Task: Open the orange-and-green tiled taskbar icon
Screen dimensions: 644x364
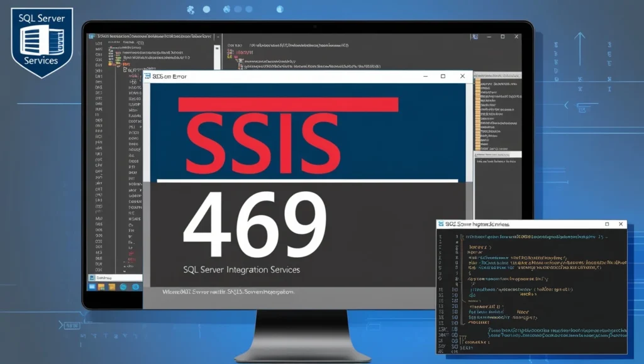Action: (101, 287)
